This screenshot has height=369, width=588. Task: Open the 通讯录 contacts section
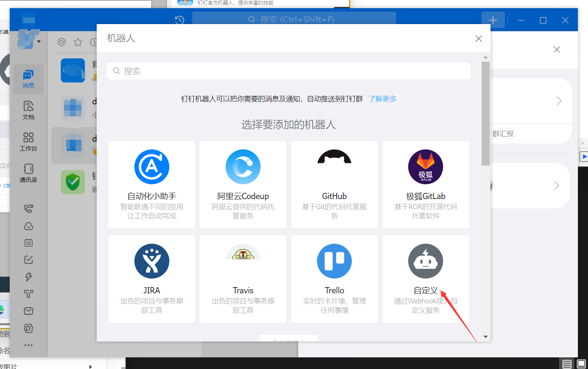click(28, 173)
